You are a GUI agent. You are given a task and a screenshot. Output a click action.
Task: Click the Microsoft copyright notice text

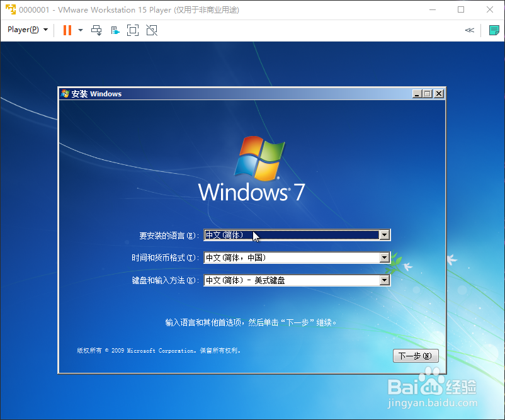(x=159, y=351)
